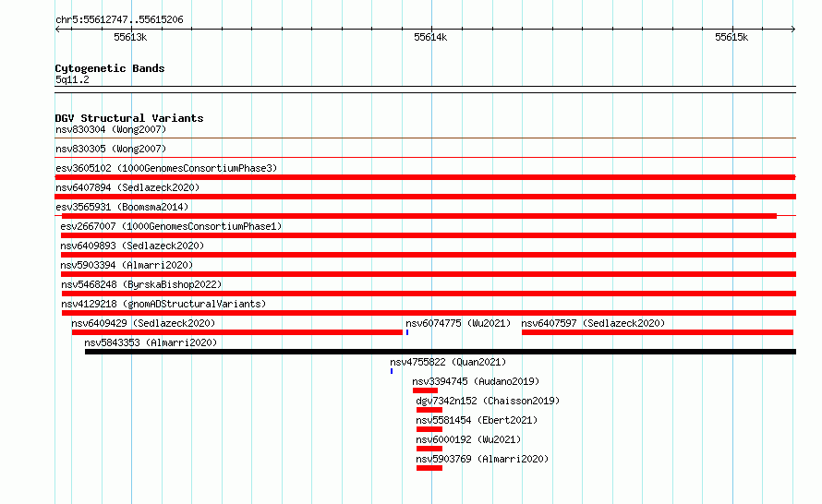Viewport: 822px width, 504px height.
Task: Open esv3565931 (Boomsma2014) variant details
Action: point(122,207)
